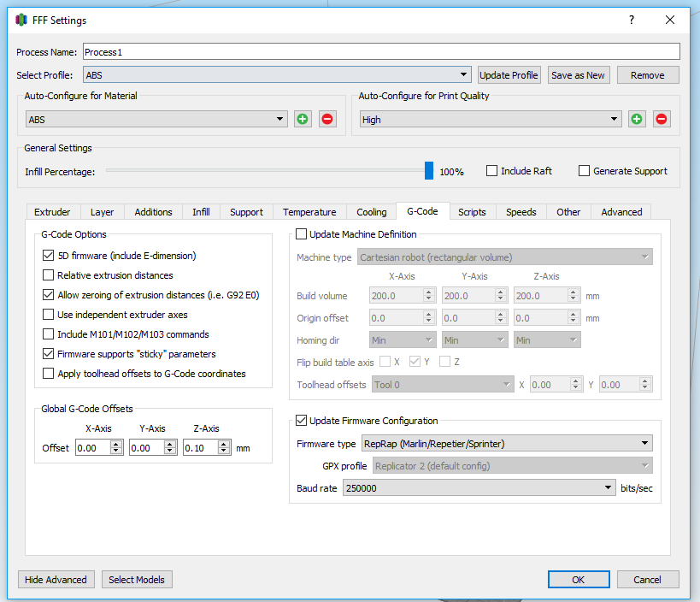Add a new material auto-configuration with the green plus
Image resolution: width=700 pixels, height=602 pixels.
pyautogui.click(x=303, y=119)
